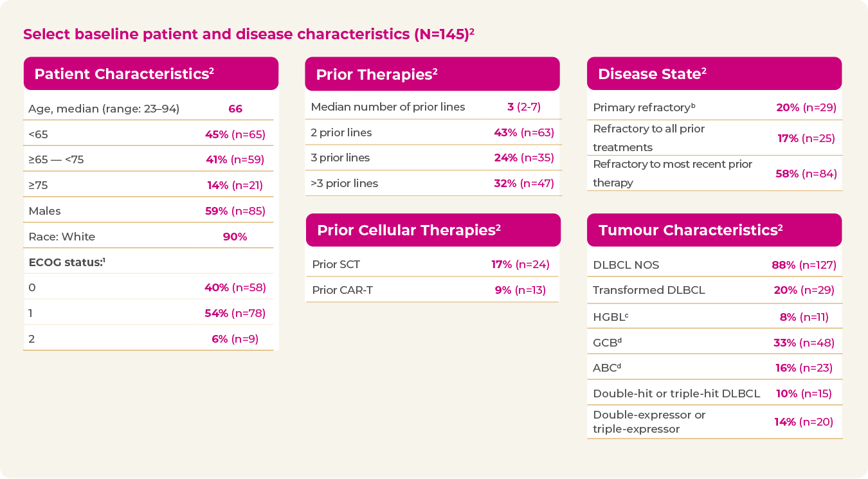Click the Tumour Characteristics header banner
Screen dimensions: 868x479
point(714,230)
